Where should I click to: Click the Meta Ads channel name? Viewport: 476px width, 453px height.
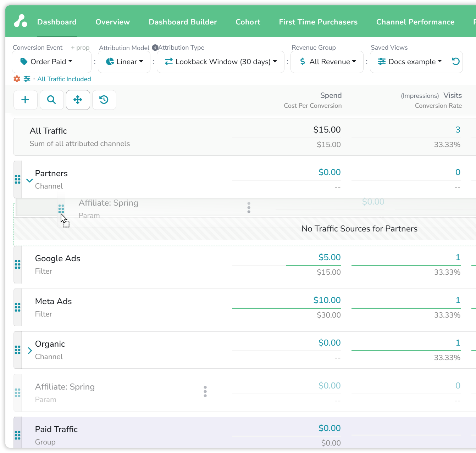tap(54, 301)
